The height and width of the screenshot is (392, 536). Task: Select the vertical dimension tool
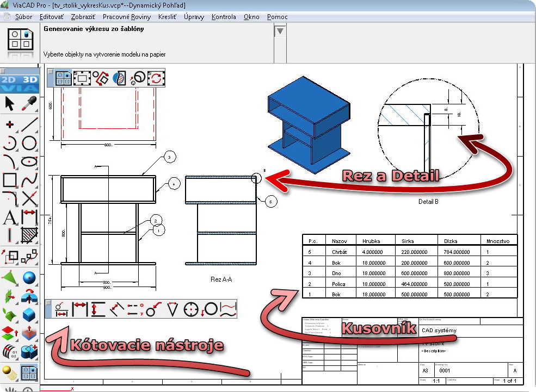coord(98,309)
